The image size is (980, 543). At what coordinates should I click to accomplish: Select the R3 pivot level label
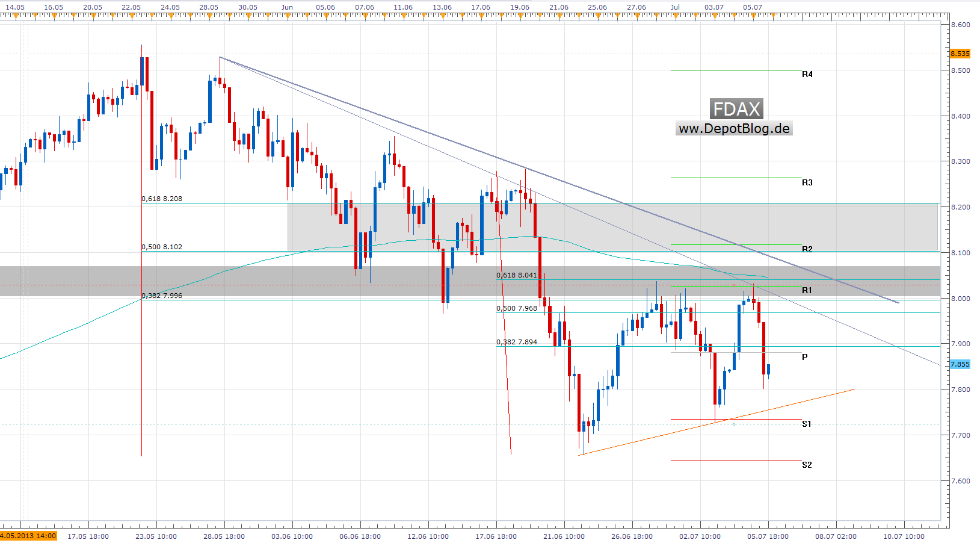[x=807, y=182]
